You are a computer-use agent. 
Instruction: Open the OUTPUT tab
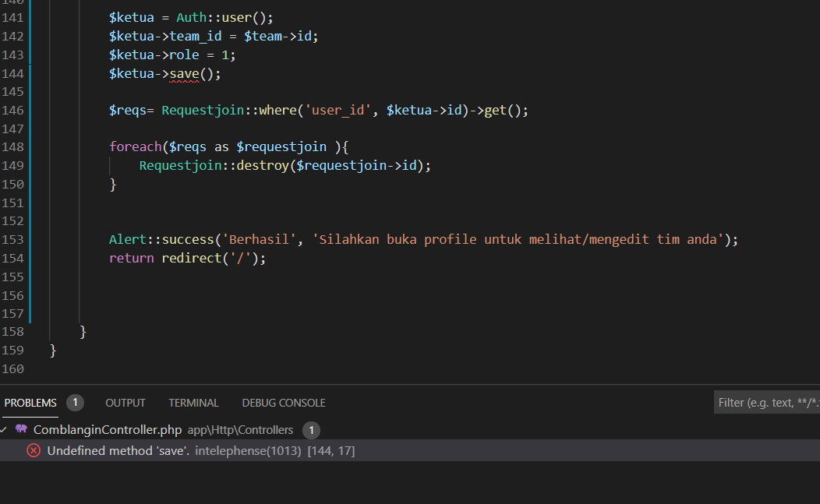coord(125,403)
